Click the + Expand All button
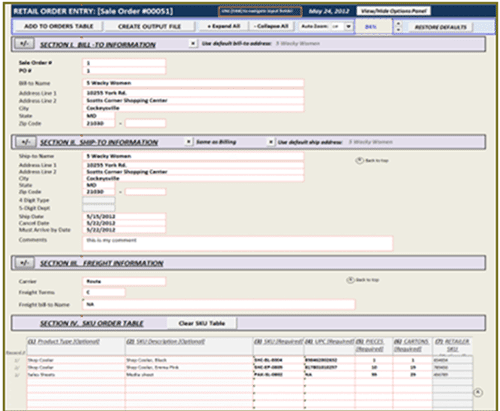This screenshot has height=411, width=500. pos(224,26)
